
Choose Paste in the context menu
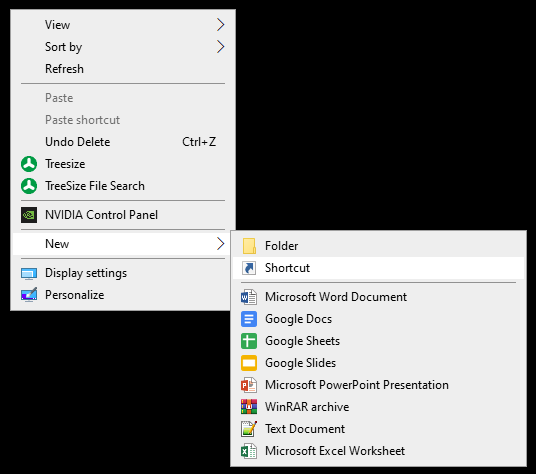click(x=123, y=98)
